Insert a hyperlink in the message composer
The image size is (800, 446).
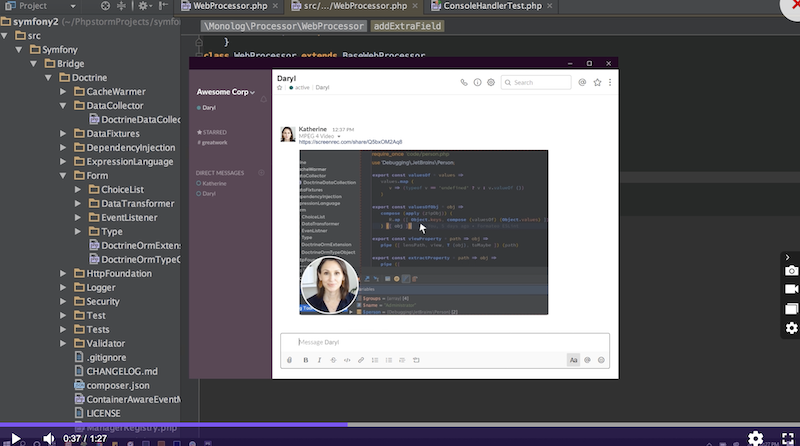pos(361,360)
